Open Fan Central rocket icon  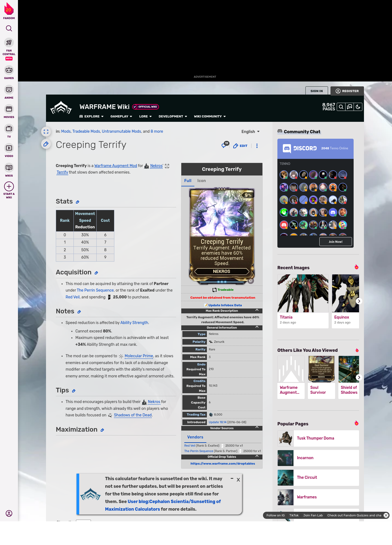click(9, 43)
